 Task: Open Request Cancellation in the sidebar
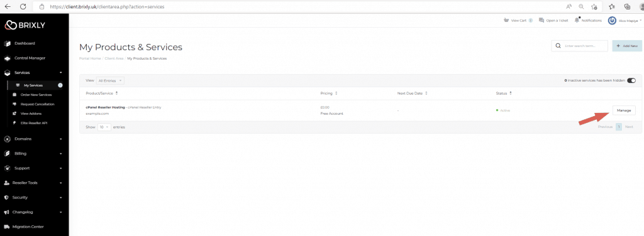click(x=37, y=104)
